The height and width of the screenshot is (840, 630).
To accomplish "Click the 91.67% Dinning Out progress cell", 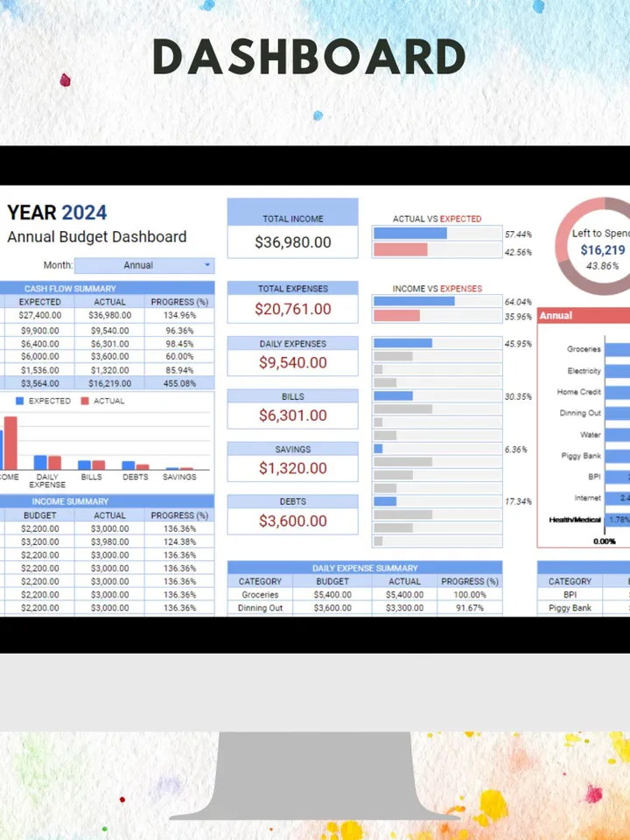I will [x=470, y=608].
